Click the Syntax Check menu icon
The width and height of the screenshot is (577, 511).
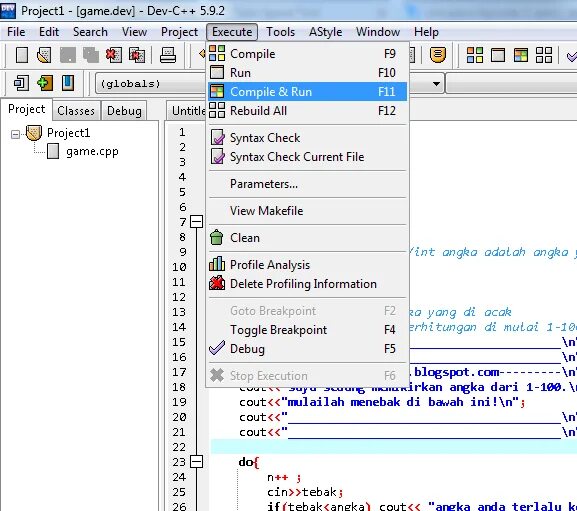click(x=217, y=137)
